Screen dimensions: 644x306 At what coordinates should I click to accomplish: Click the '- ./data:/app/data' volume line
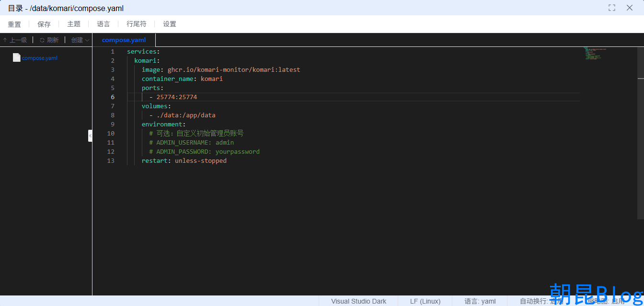[182, 115]
